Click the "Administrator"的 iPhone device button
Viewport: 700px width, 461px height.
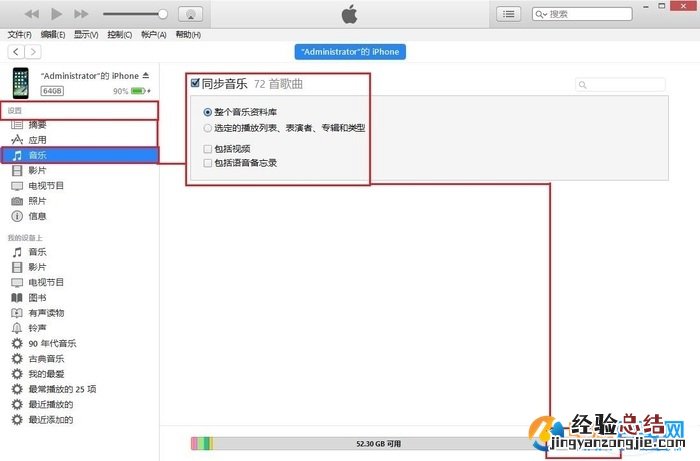point(350,52)
